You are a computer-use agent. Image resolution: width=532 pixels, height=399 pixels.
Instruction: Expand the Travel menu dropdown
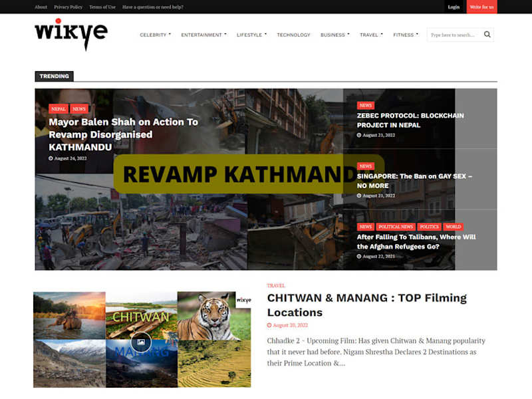pos(371,35)
